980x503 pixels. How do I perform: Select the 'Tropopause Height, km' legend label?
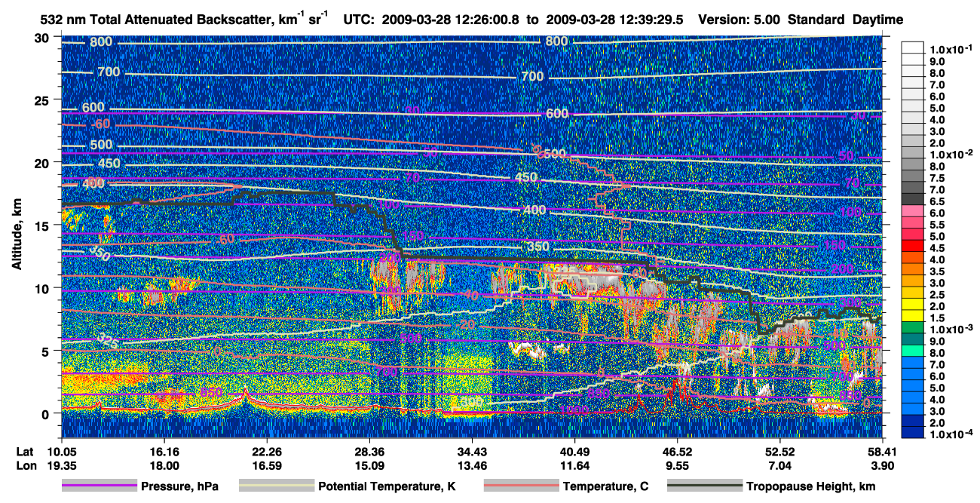(810, 487)
